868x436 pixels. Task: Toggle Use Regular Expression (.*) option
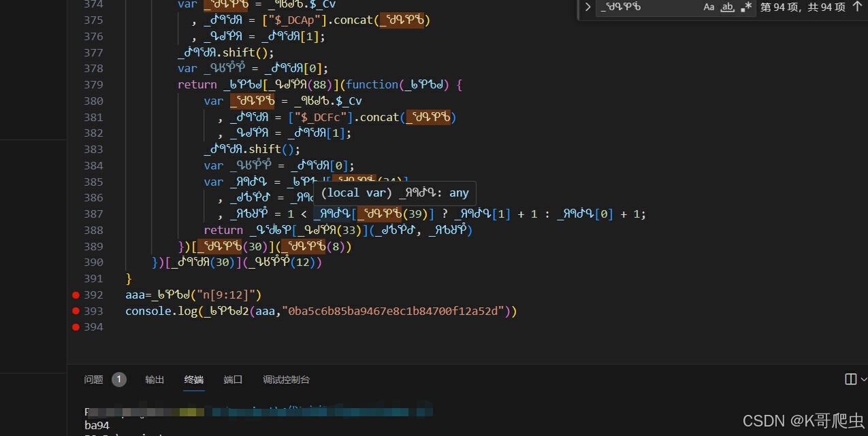tap(746, 7)
